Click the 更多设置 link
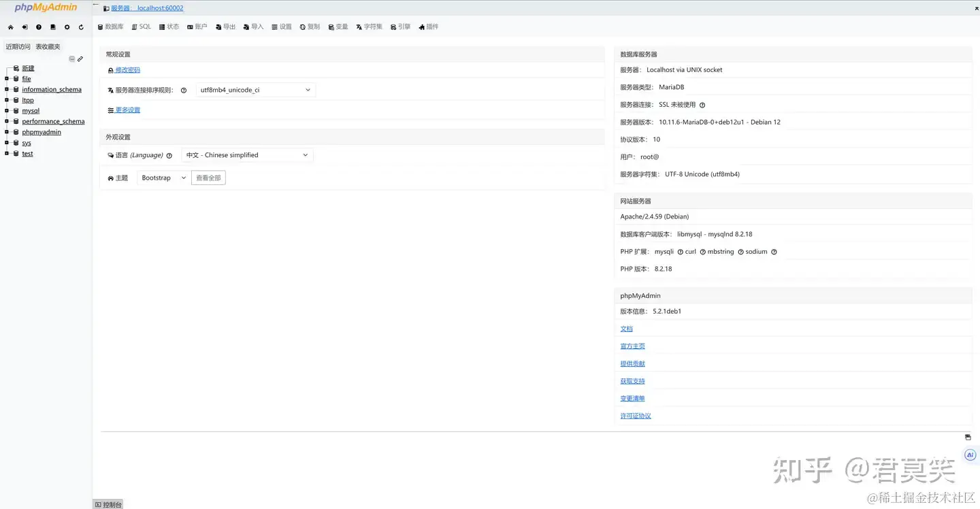Viewport: 980px width, 509px height. tap(127, 110)
